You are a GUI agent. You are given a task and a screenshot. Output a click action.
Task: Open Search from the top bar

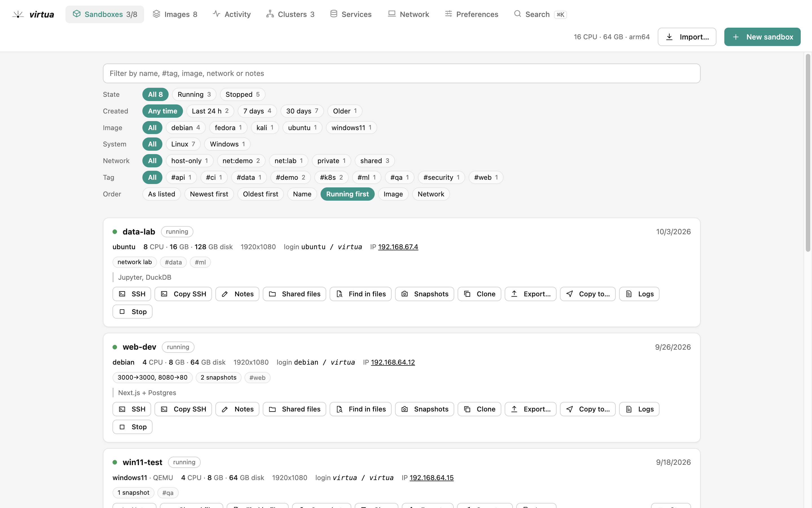[x=540, y=14]
